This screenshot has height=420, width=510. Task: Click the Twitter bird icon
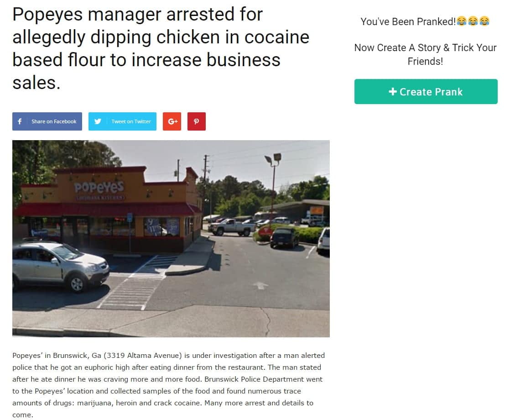pyautogui.click(x=98, y=121)
